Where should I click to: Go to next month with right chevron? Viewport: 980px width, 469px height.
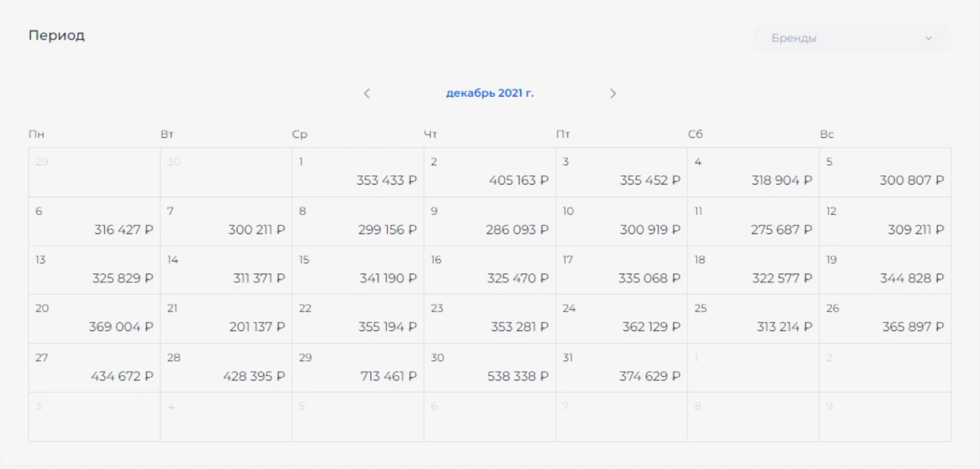[613, 94]
